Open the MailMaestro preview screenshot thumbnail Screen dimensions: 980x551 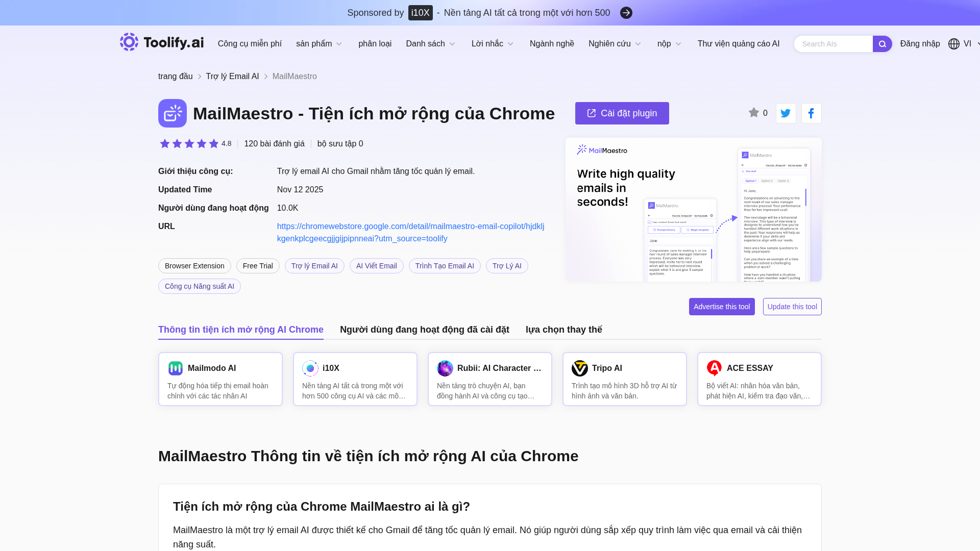(x=693, y=210)
